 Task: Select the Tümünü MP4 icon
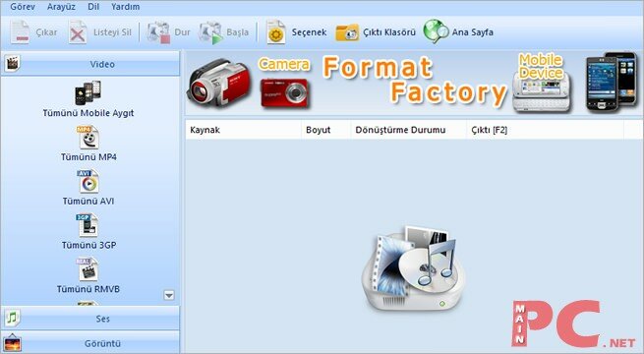tap(88, 137)
